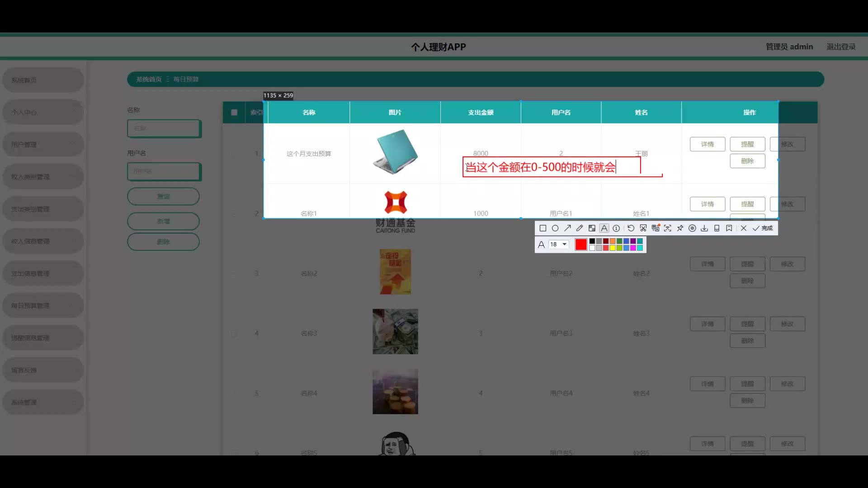868x488 pixels.
Task: Select the arrow annotation tool
Action: point(567,228)
